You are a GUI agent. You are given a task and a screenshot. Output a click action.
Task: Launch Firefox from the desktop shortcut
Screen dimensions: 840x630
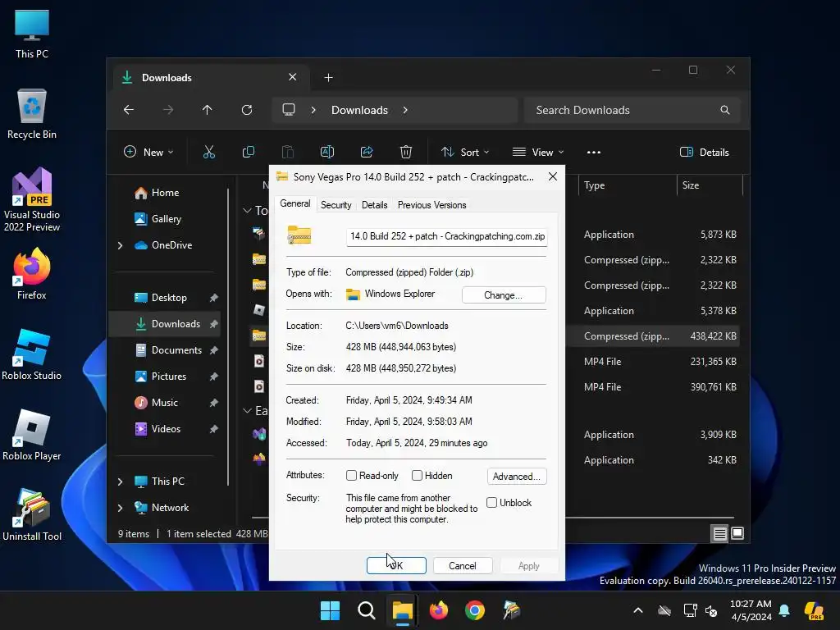click(32, 274)
